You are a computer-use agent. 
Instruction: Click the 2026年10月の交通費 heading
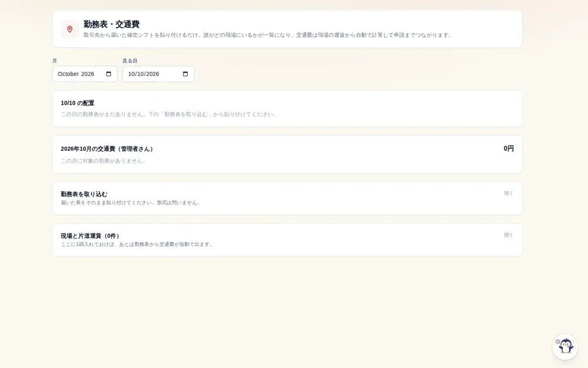tap(107, 149)
